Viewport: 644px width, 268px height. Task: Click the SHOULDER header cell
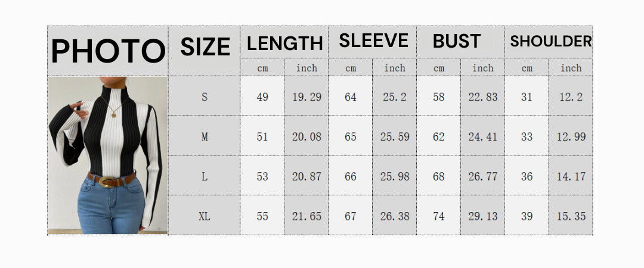pyautogui.click(x=550, y=41)
